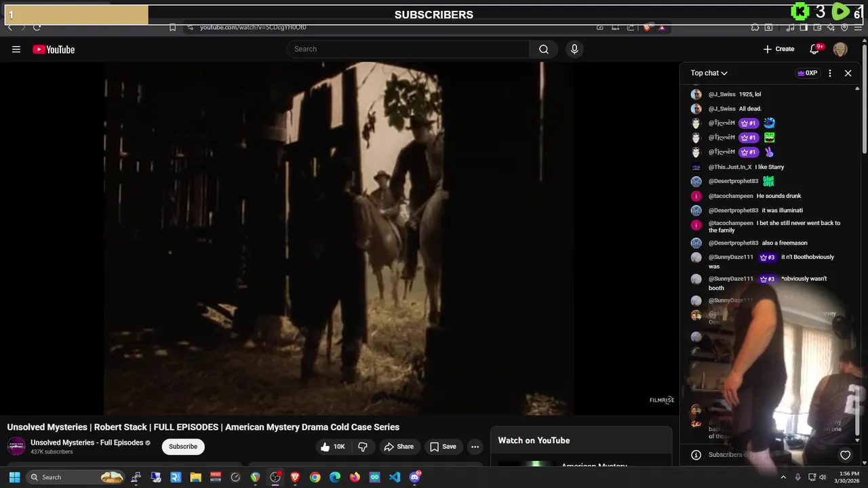Open VoiceMeeter from the taskbar
This screenshot has height=488, width=868.
216,477
